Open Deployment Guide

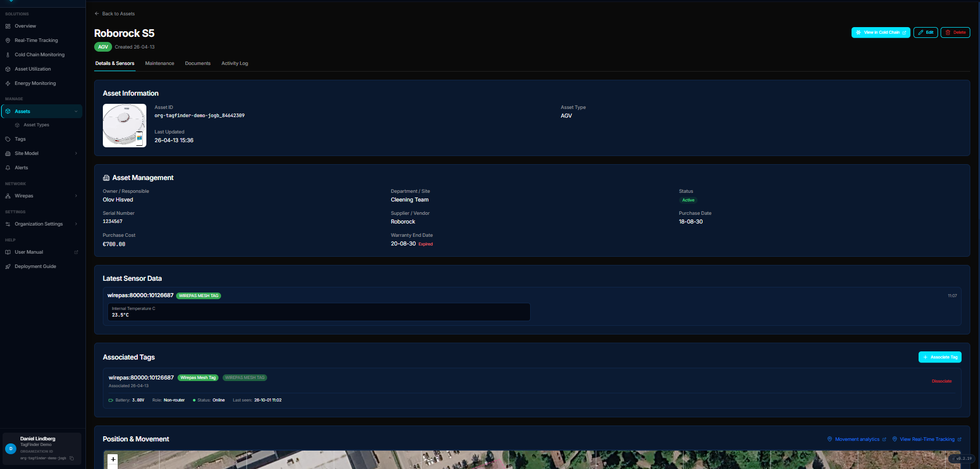[35, 266]
